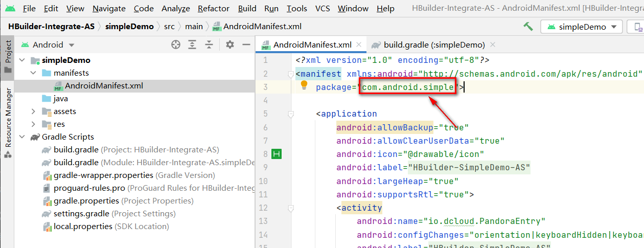Switch to build.gradle (:simpleDemo) tab

[434, 45]
